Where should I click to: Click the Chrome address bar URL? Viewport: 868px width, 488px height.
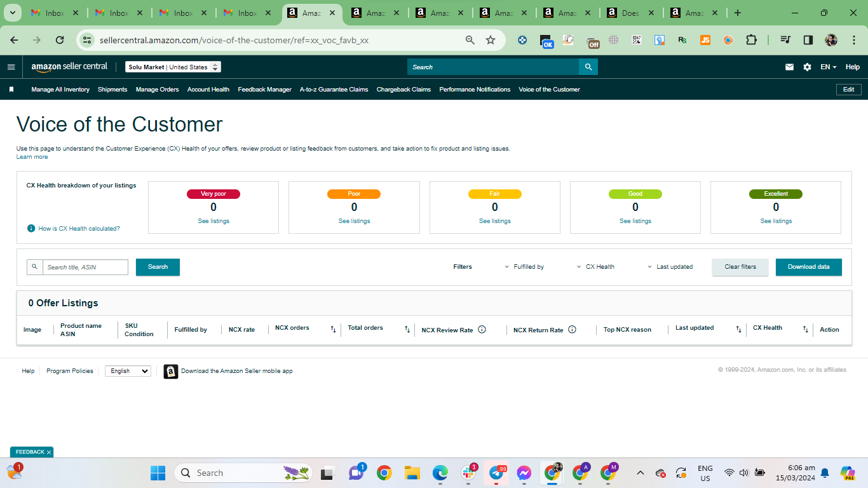234,40
